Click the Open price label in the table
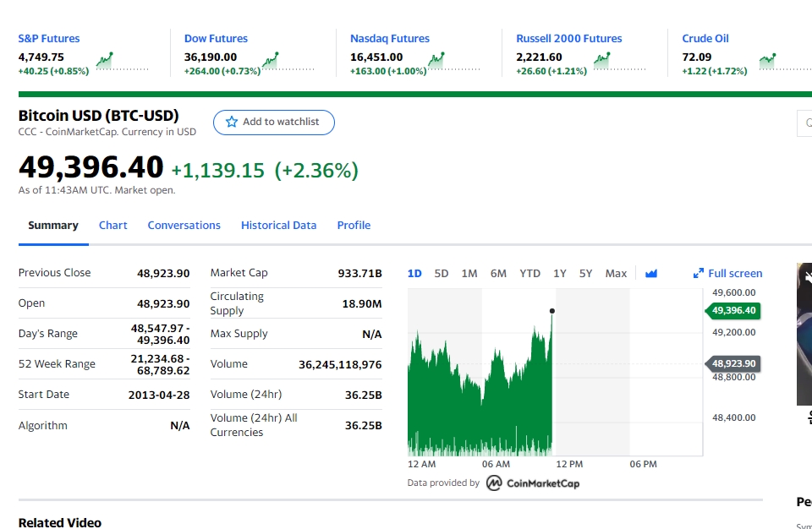This screenshot has height=529, width=812. tap(31, 303)
